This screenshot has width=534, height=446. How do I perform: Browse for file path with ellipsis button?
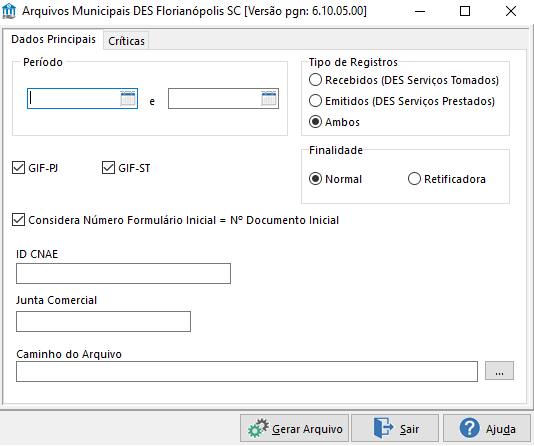[x=499, y=371]
